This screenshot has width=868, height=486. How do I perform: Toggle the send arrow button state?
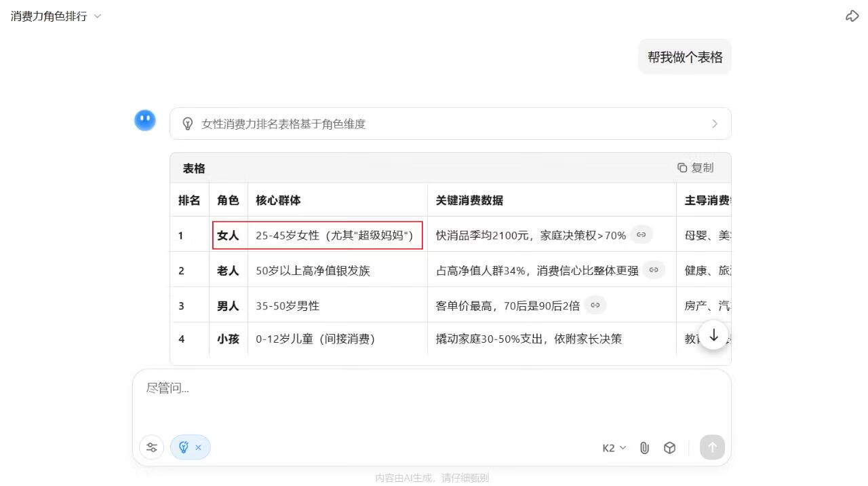click(x=711, y=447)
